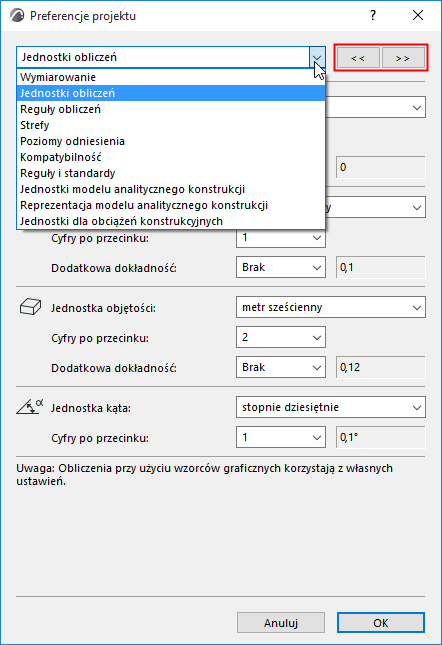Open the stopnie dziesiętnie angle dropdown
Viewport: 442px width, 645px height.
[331, 407]
